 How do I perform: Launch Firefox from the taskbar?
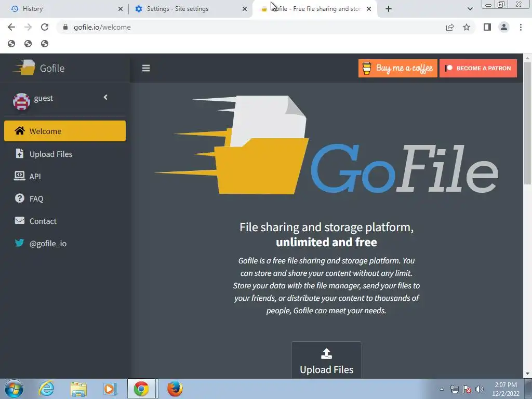(x=175, y=389)
